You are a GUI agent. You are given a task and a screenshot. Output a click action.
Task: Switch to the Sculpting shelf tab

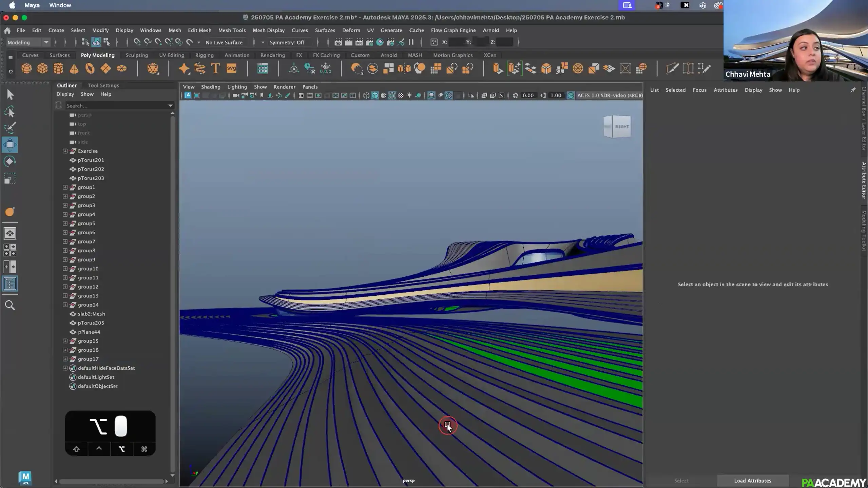pyautogui.click(x=137, y=55)
